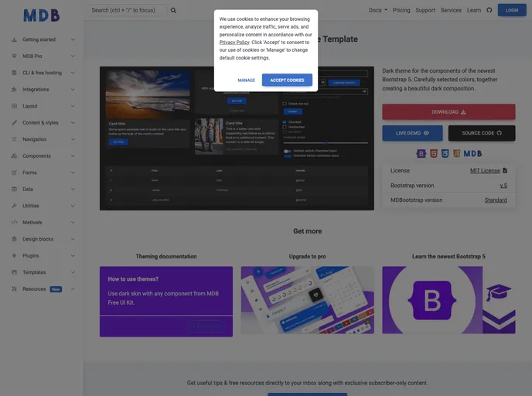The width and height of the screenshot is (532, 396).
Task: Click the Methods code icon
Action: point(14,223)
